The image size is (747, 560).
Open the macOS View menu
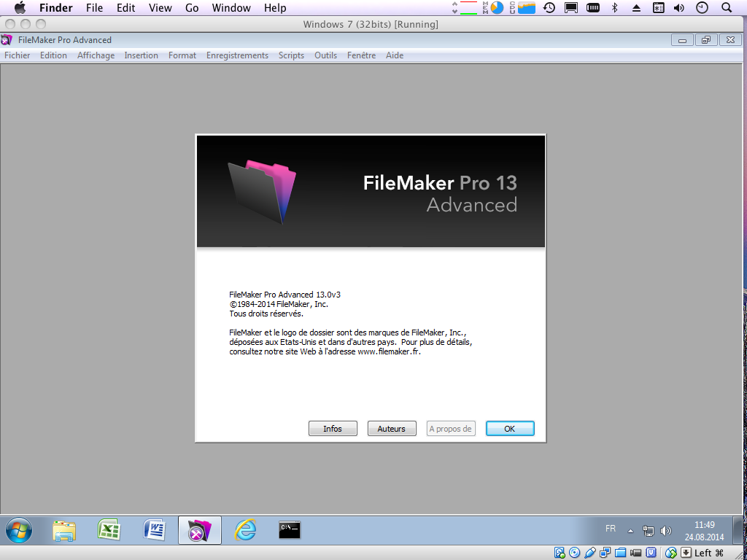click(160, 7)
